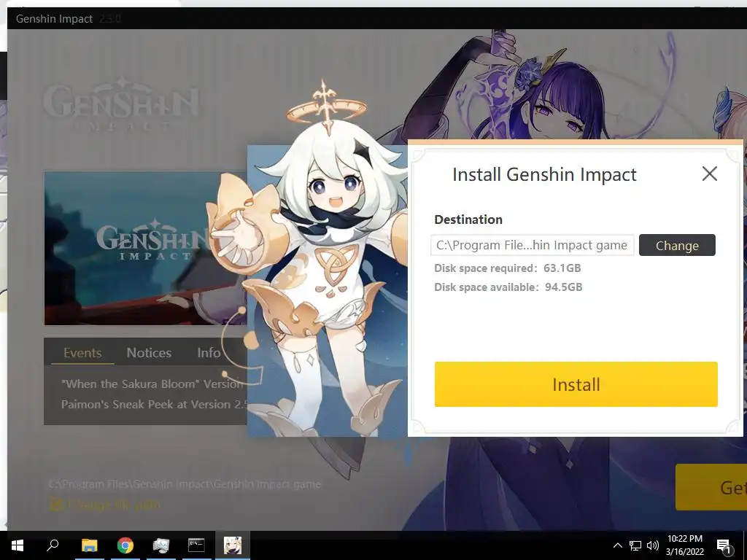The image size is (747, 560).
Task: Open network status tray icon
Action: 635,545
